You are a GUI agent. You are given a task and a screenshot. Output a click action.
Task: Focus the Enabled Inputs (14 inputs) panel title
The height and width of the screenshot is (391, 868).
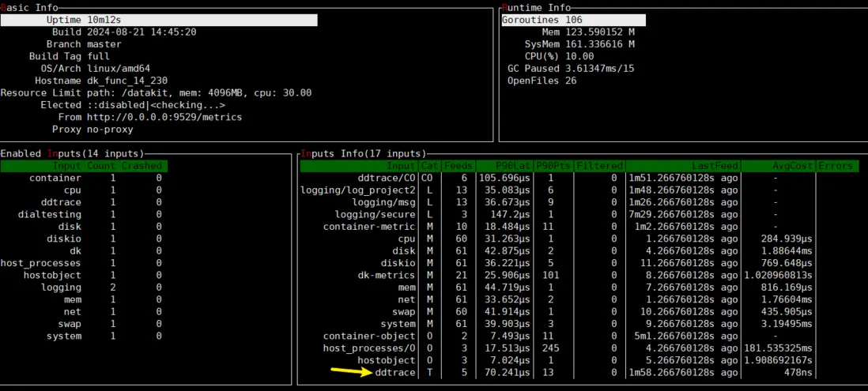pyautogui.click(x=73, y=153)
